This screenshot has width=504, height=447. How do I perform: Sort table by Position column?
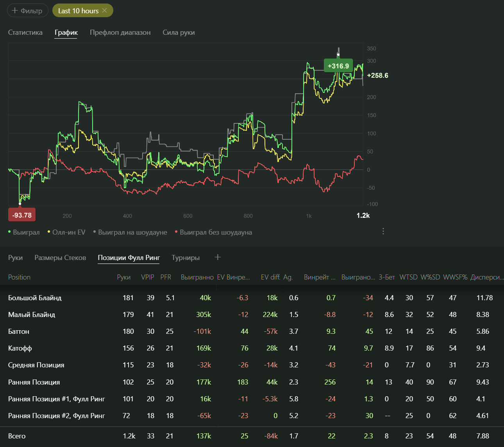point(19,277)
